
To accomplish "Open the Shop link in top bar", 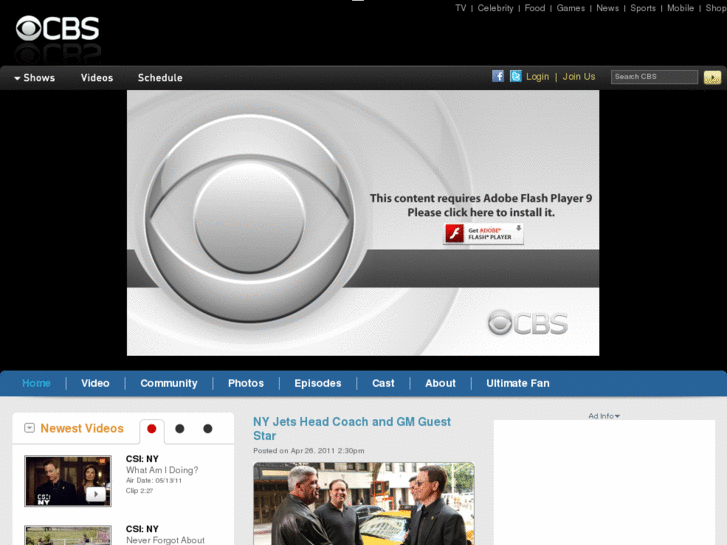I will 716,8.
